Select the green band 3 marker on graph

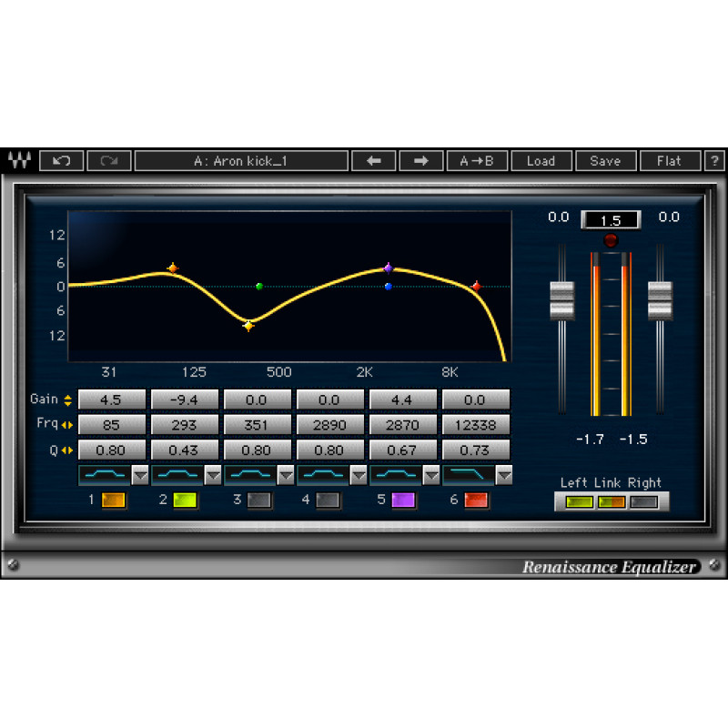click(x=259, y=286)
